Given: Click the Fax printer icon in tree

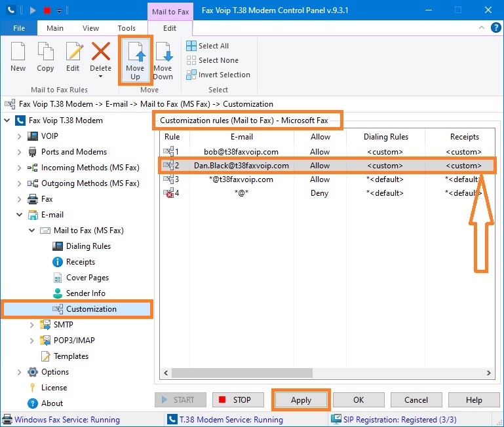Looking at the screenshot, I should (x=33, y=199).
